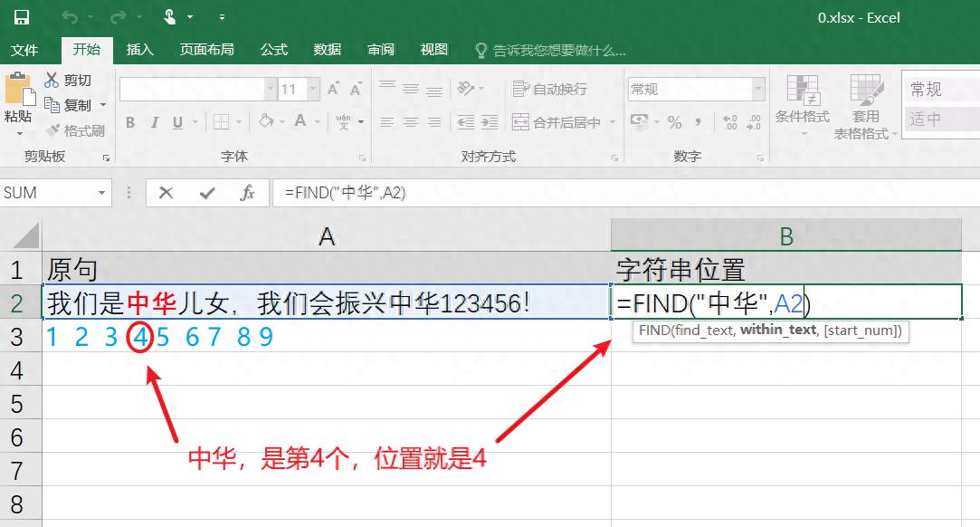Click the increase font size icon
Viewport: 980px width, 527px height.
pyautogui.click(x=334, y=89)
